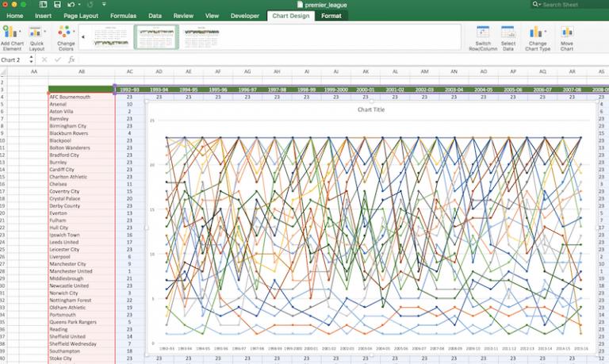The width and height of the screenshot is (609, 364).
Task: Click the Chelsea cell
Action: coord(82,184)
